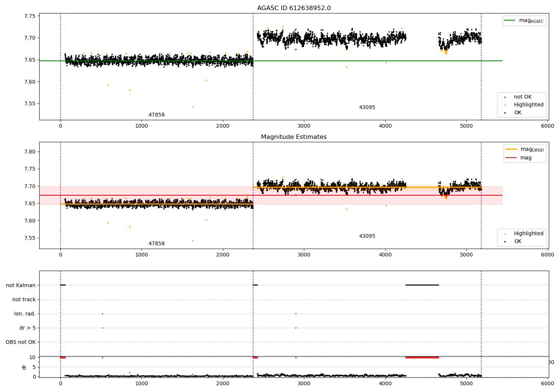This screenshot has width=560, height=392.
Task: Click the '43095' annotation in the top plot
Action: click(x=367, y=108)
